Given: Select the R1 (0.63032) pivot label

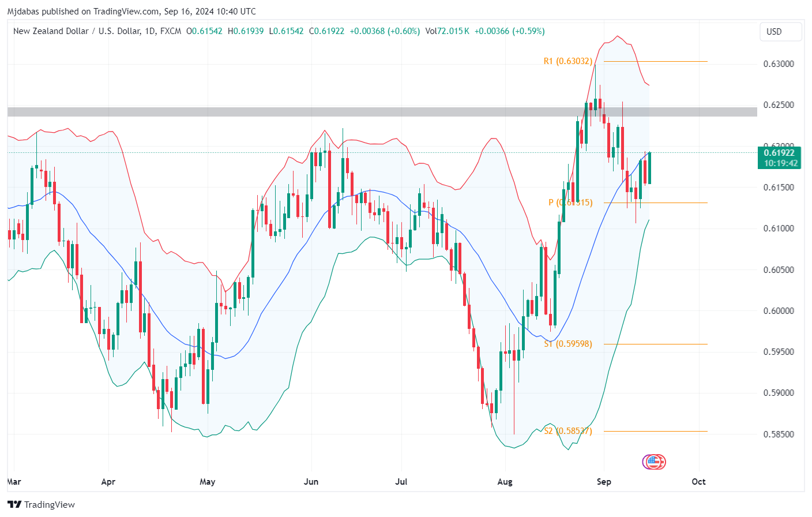Looking at the screenshot, I should [x=568, y=61].
